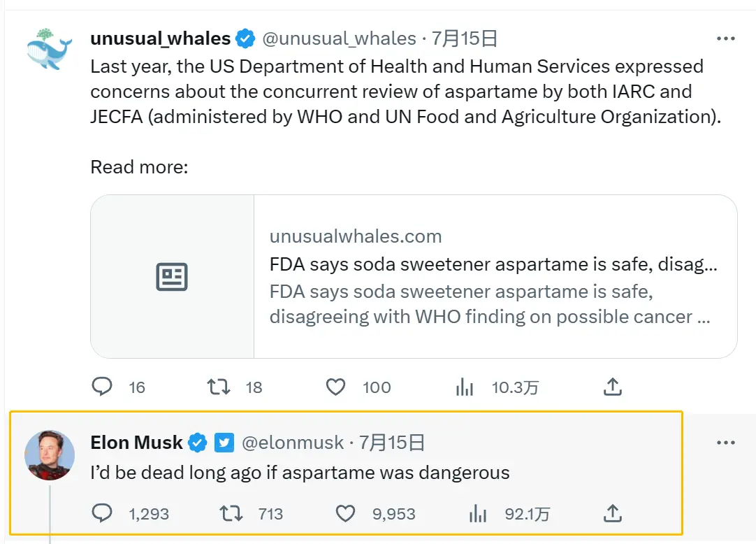Viewport: 756px width, 544px height.
Task: Click the article card news thumbnail icon
Action: [172, 277]
